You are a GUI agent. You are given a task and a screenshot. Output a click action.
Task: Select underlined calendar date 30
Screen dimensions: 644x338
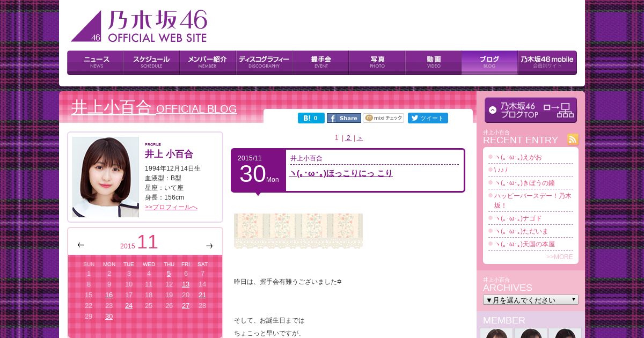109,317
